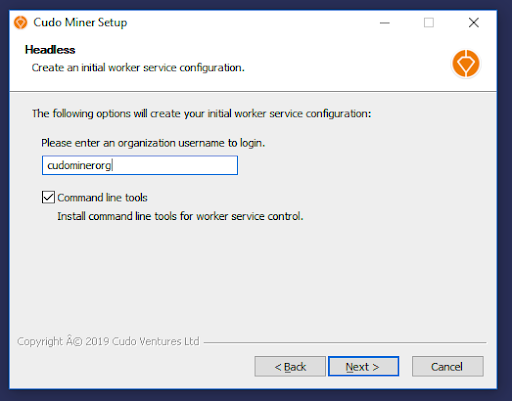Viewport: 512px width, 401px height.
Task: Click the "Command line tools" checkbox label
Action: (x=102, y=198)
